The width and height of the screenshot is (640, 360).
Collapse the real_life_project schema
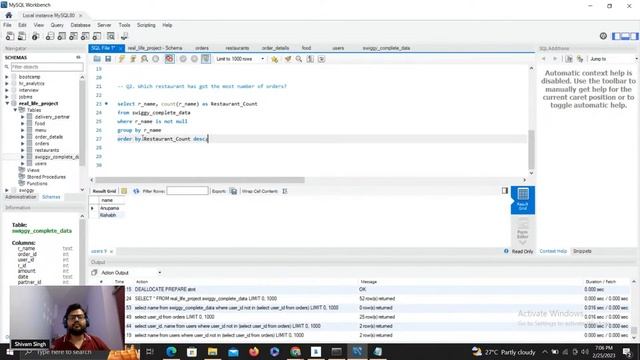[7, 104]
